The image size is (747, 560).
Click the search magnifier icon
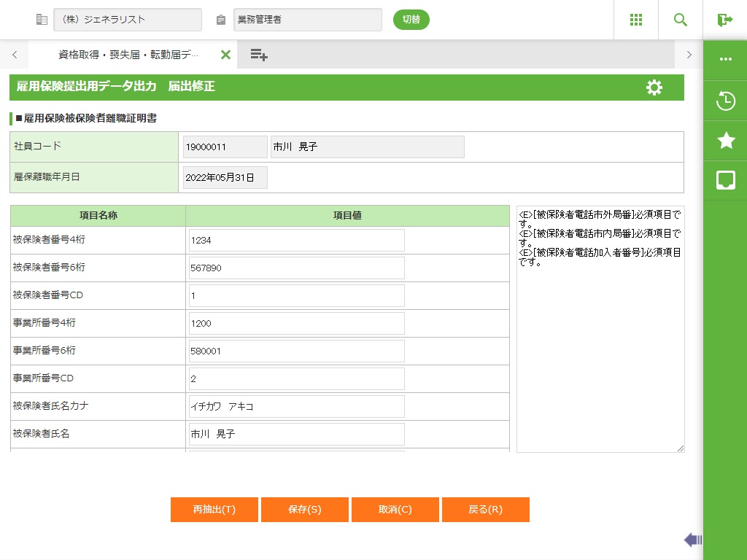coord(681,20)
